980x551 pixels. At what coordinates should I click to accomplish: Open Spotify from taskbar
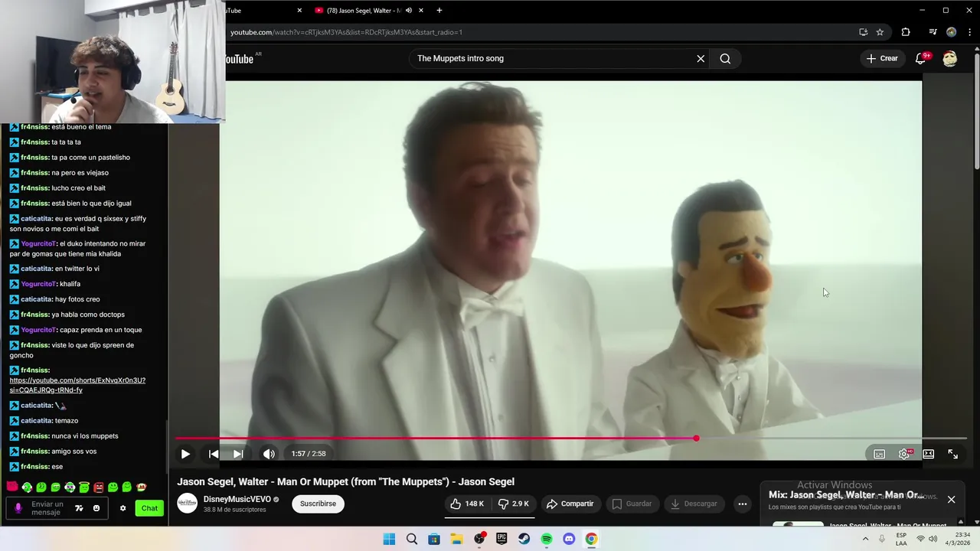tap(547, 539)
